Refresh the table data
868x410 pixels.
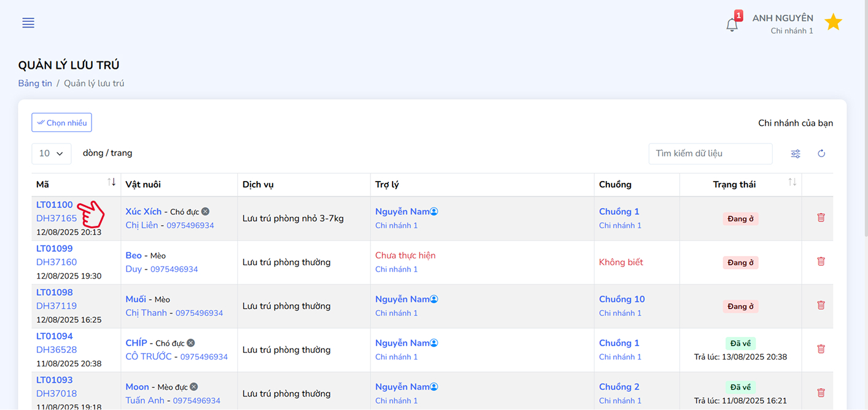click(x=821, y=154)
